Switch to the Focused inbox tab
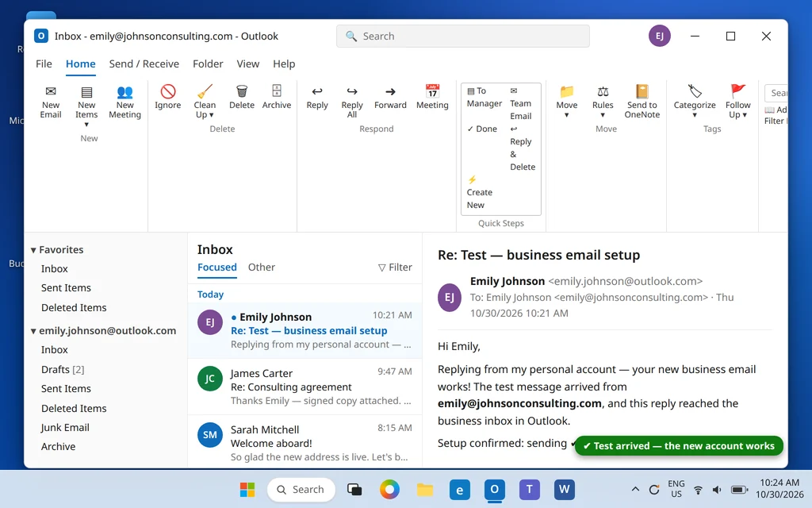Screen dimensions: 812x508 pyautogui.click(x=217, y=267)
